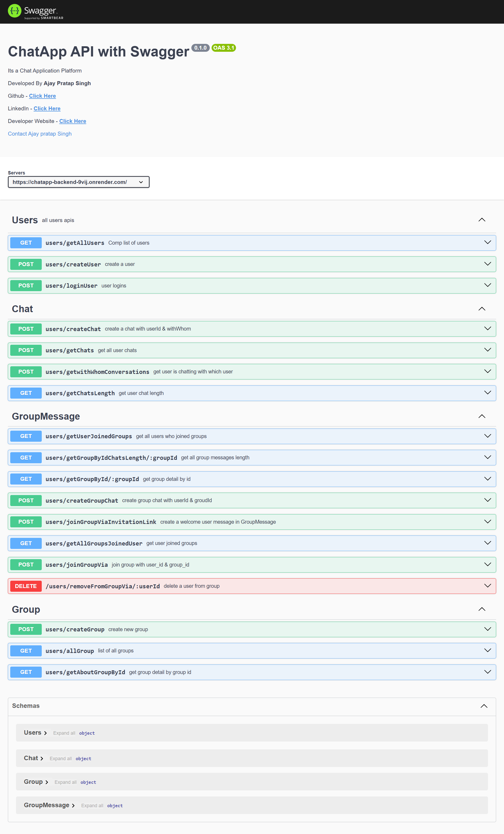Click 'list of all groups' description
504x834 pixels.
pos(115,651)
